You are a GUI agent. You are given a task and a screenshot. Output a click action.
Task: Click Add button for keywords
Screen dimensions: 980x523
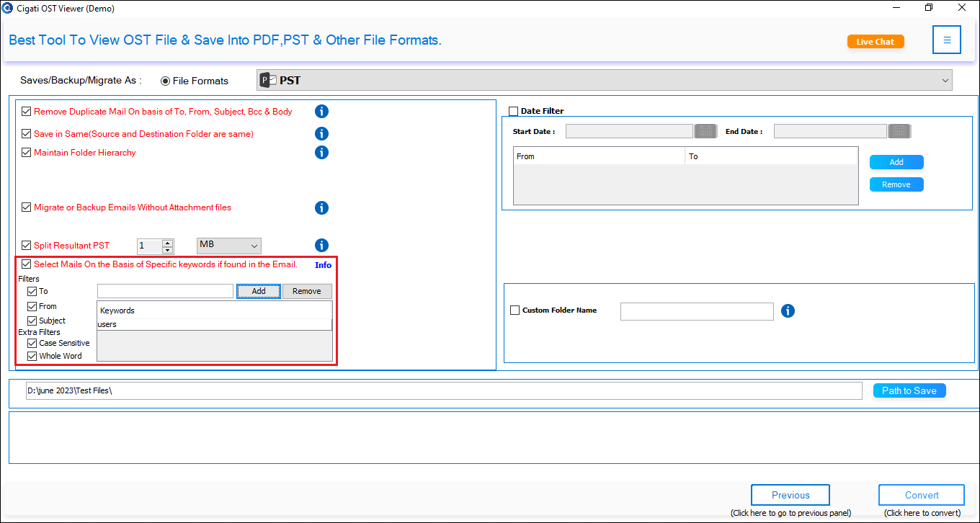[259, 291]
